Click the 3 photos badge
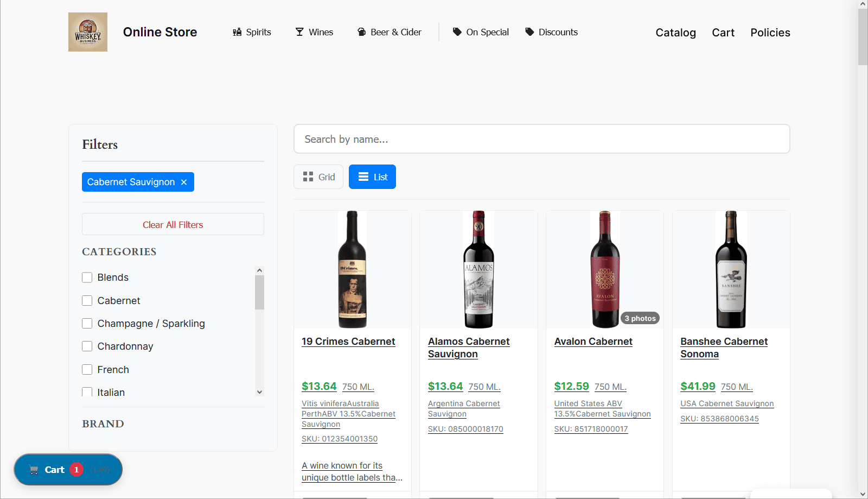 coord(640,318)
